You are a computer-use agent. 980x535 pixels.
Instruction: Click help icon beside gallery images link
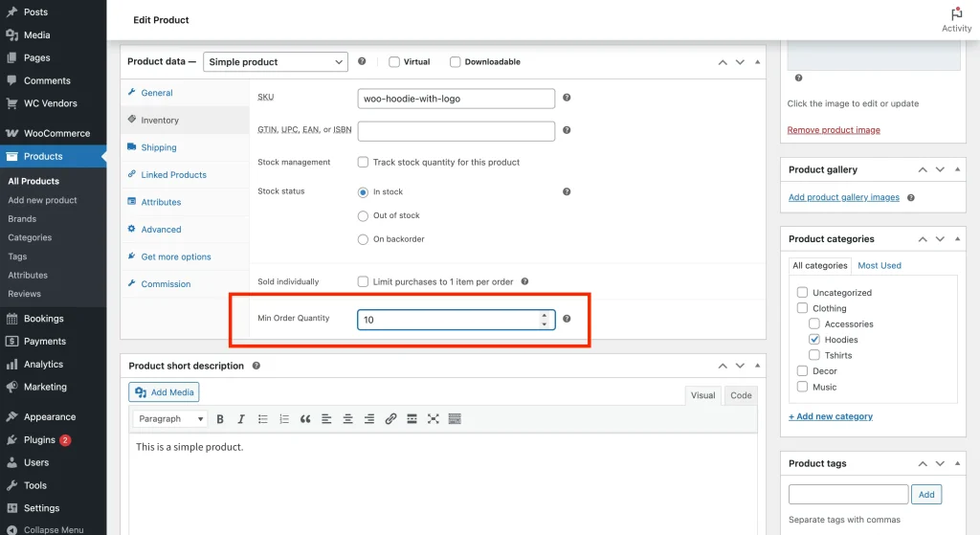click(911, 197)
